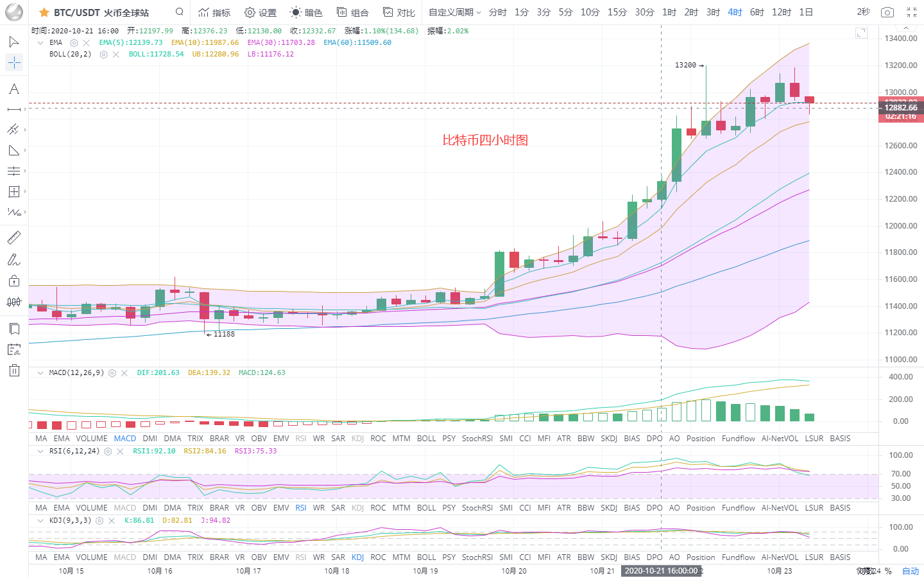
Task: Select the text annotation tool
Action: pyautogui.click(x=13, y=89)
